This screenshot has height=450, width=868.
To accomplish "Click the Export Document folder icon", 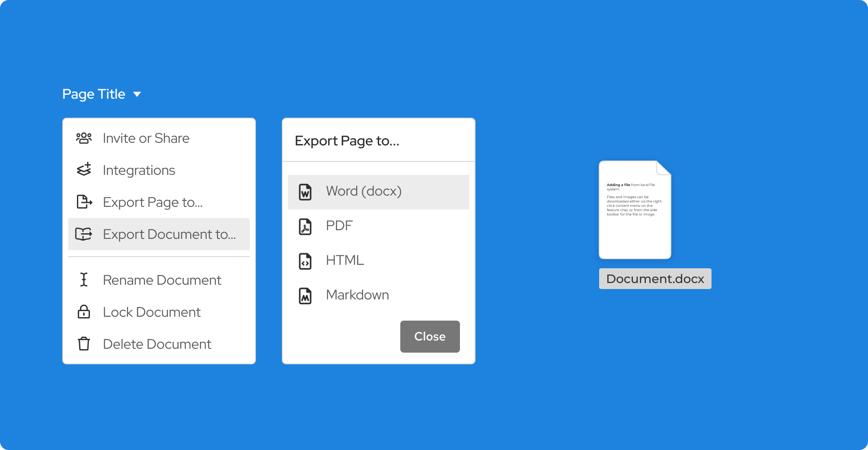I will point(84,234).
